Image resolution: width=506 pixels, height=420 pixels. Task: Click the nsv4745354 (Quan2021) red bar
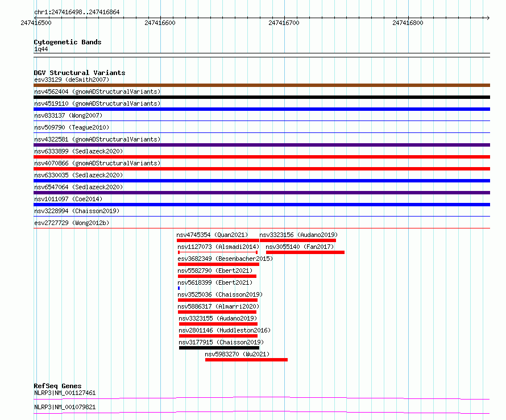tap(218, 240)
